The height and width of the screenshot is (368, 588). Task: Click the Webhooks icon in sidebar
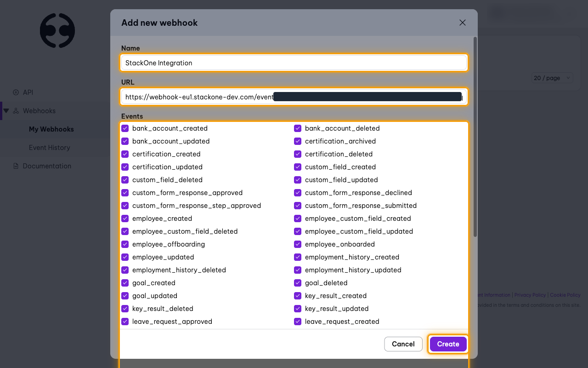(x=16, y=111)
